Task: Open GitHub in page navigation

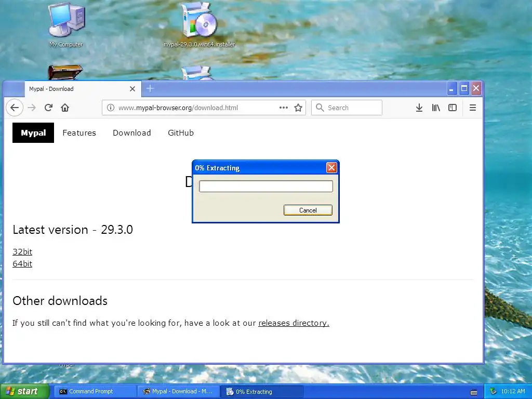Action: pos(180,132)
